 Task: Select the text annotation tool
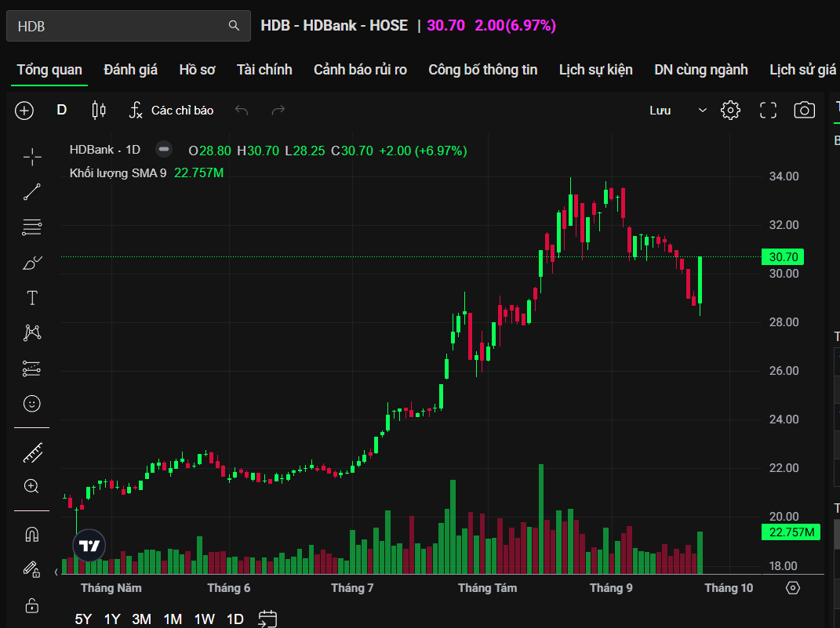click(32, 298)
